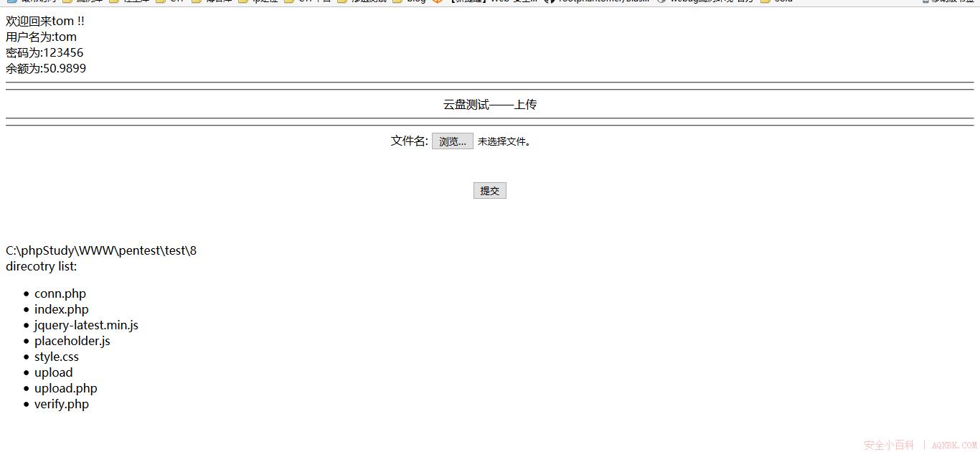This screenshot has width=980, height=452.
Task: Select the 密码为:123456 line
Action: (44, 53)
